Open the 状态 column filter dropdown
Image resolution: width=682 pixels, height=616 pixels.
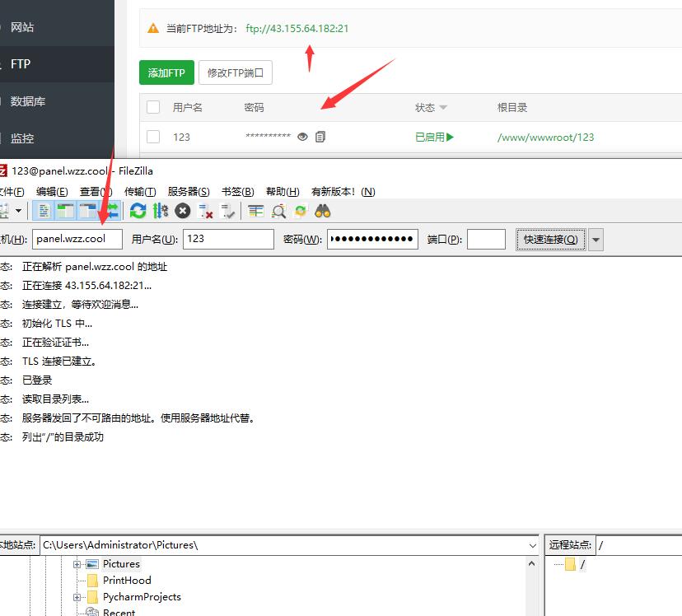pyautogui.click(x=443, y=107)
